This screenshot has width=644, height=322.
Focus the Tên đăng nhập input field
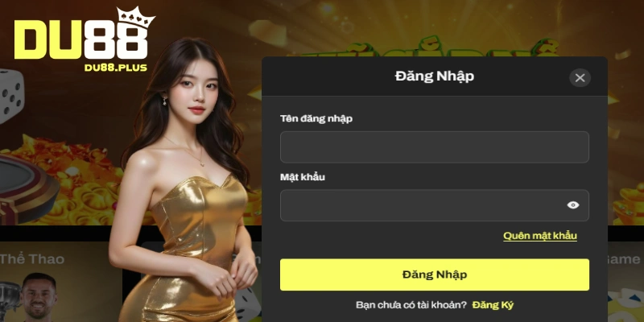point(435,147)
